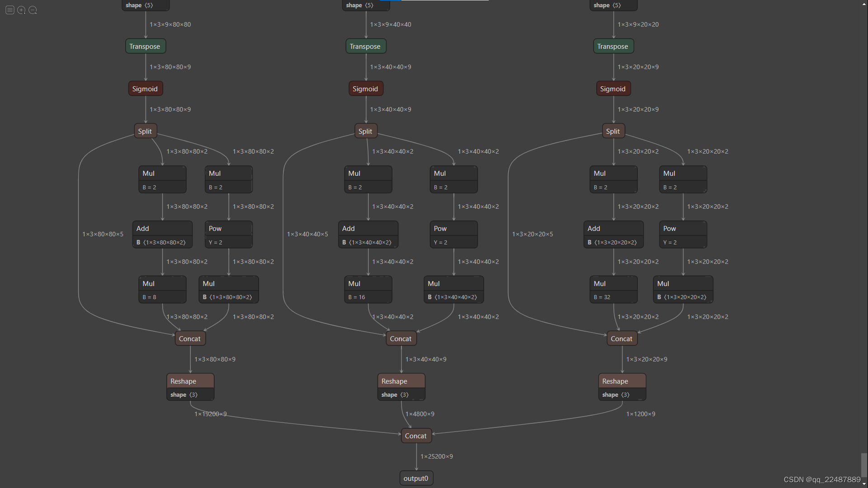This screenshot has width=868, height=488.
Task: Click the 1×3×9×80×80 edge label
Action: (x=170, y=24)
